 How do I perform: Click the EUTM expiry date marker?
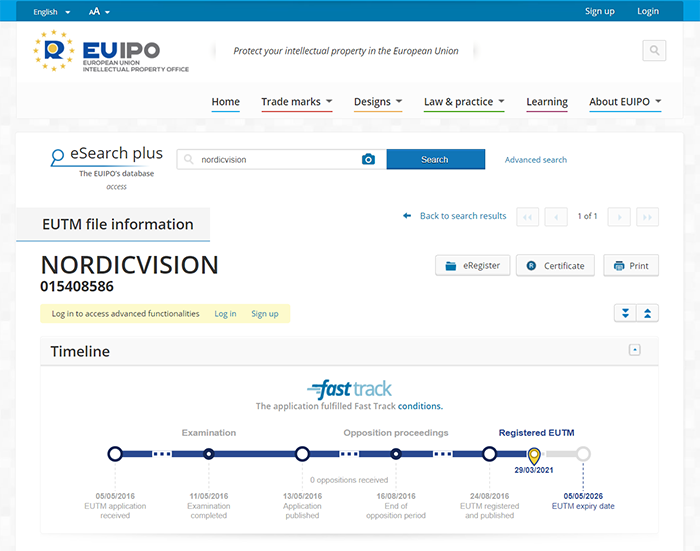583,454
